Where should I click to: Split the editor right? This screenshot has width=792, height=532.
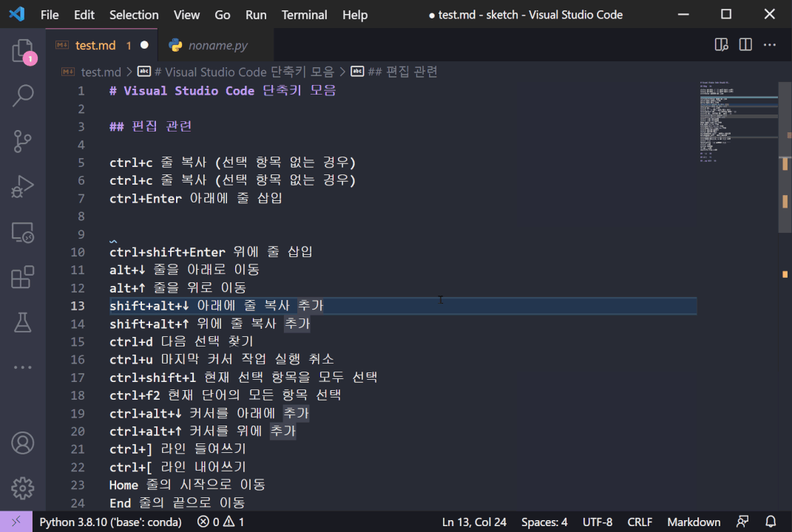[x=745, y=45]
